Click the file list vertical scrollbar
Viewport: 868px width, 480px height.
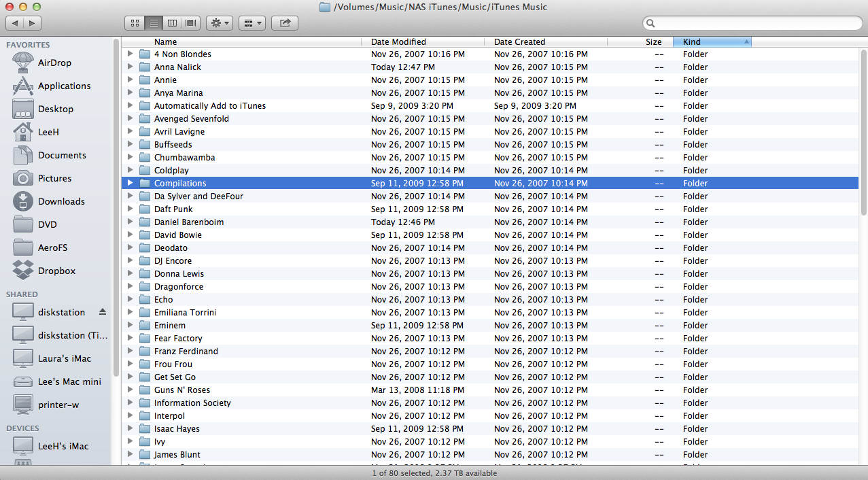[x=863, y=133]
